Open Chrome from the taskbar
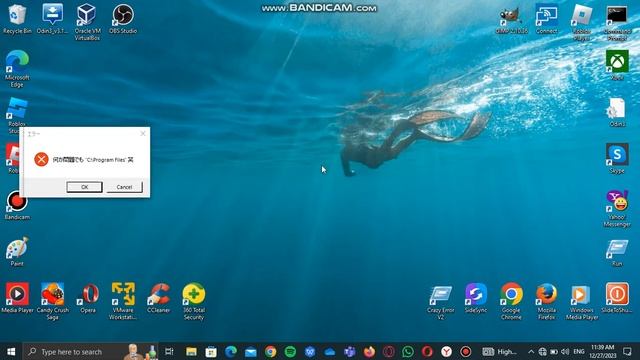The image size is (640, 360). click(270, 351)
